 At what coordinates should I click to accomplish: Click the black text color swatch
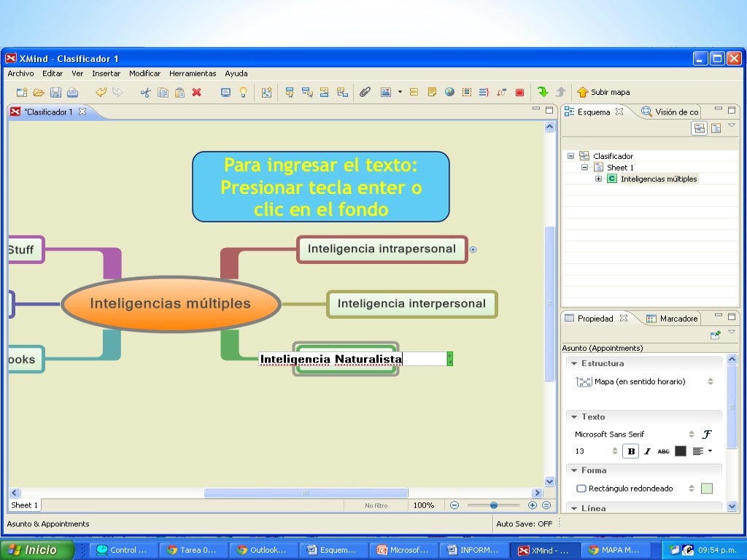(x=681, y=451)
